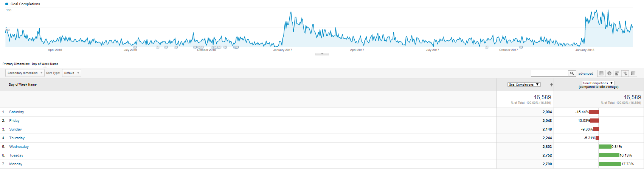Switch to the data table view
The image size is (644, 169).
point(601,73)
